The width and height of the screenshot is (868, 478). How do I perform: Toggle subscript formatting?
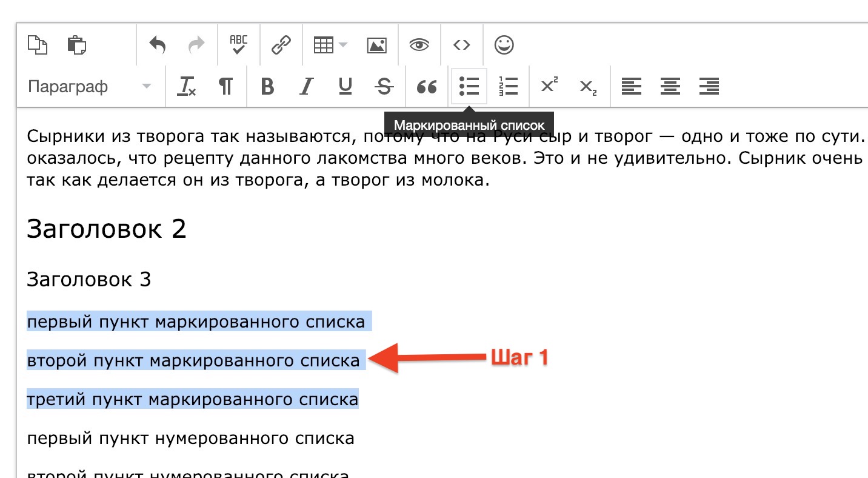tap(588, 87)
